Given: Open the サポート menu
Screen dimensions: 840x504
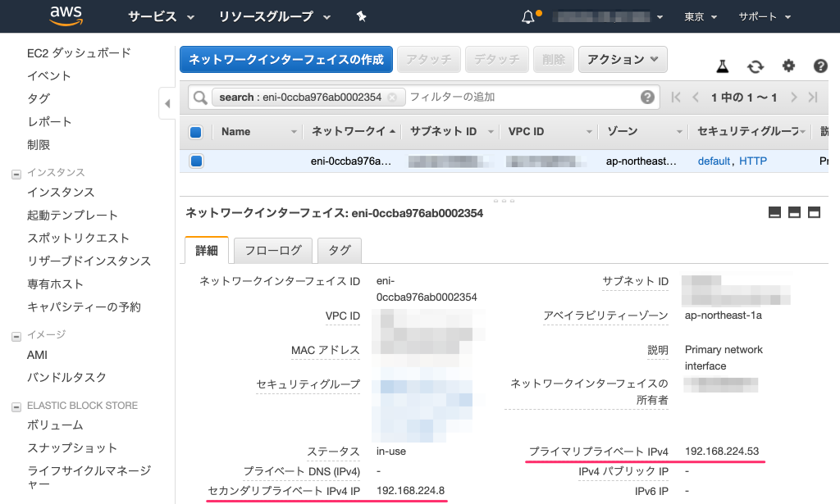Looking at the screenshot, I should [x=765, y=17].
